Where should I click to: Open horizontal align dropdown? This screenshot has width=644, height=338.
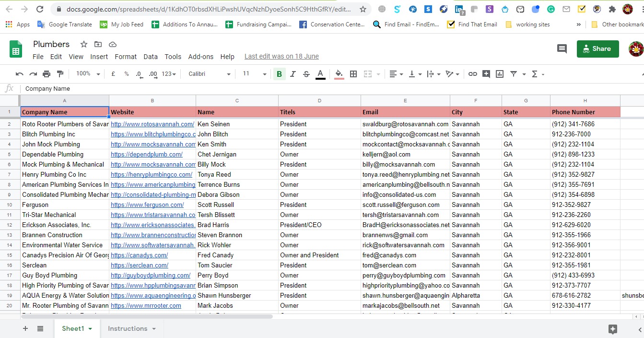click(x=396, y=74)
